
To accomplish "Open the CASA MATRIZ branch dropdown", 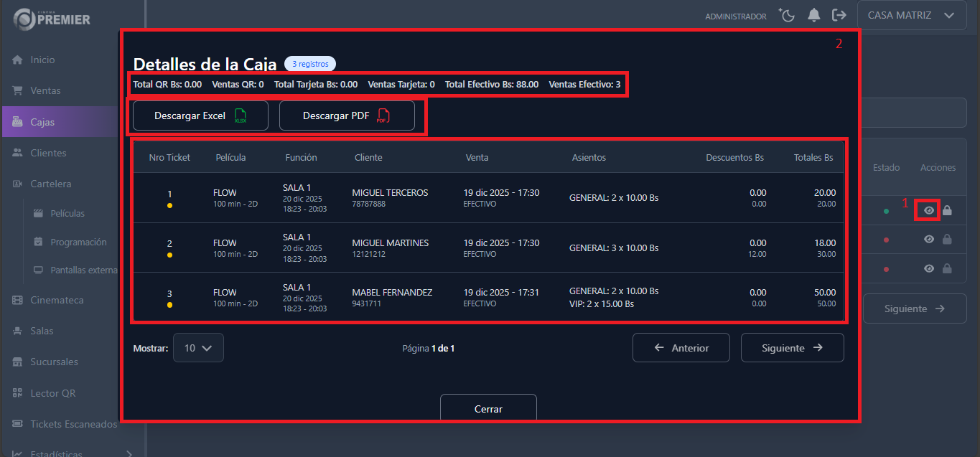I will click(x=911, y=14).
